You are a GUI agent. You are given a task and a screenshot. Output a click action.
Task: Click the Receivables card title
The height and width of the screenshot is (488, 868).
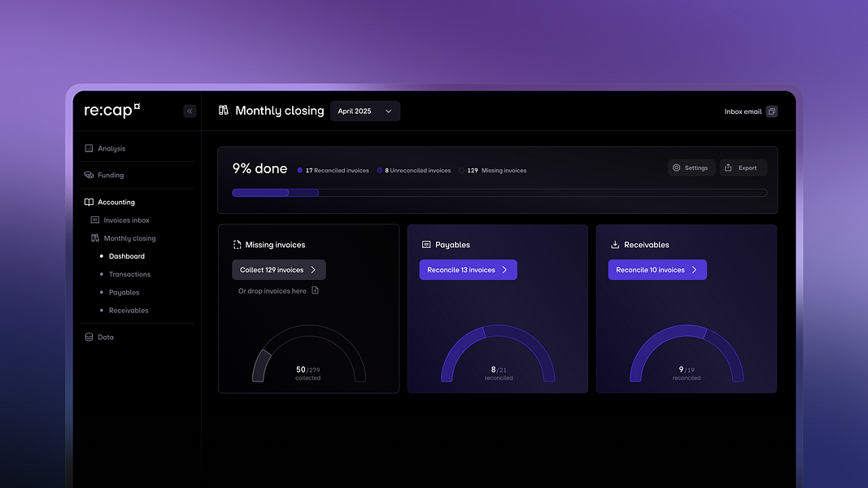(x=647, y=245)
